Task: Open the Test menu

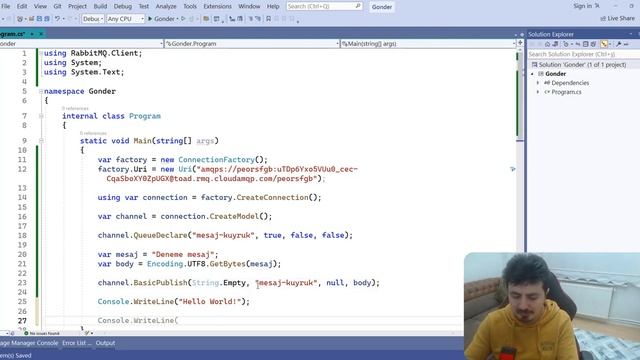Action: pos(144,6)
